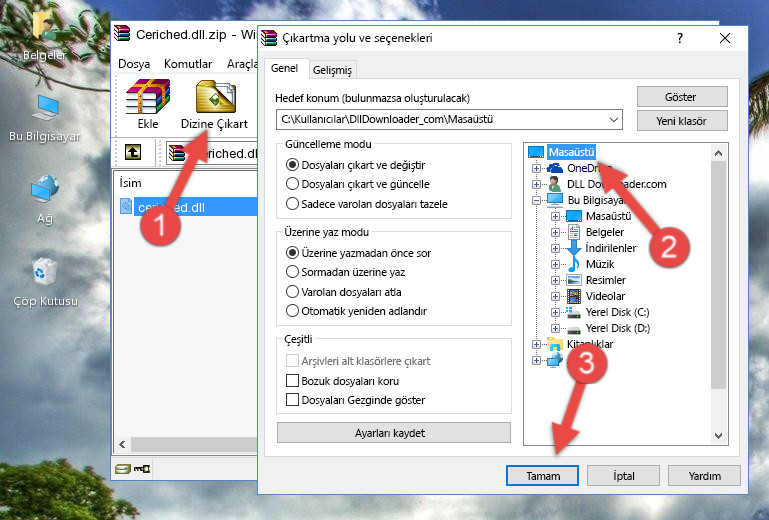Select the Resimler picture icon in tree

click(x=573, y=280)
